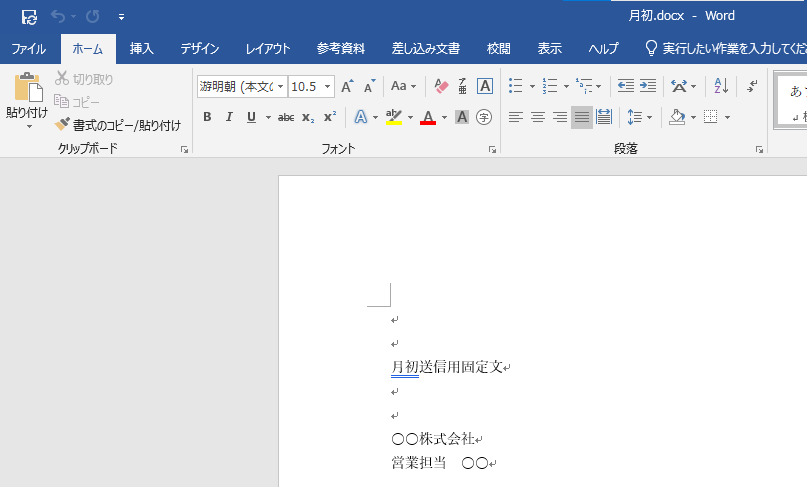Apply yellow text highlight color
Viewport: 807px width, 487px height.
pyautogui.click(x=394, y=117)
